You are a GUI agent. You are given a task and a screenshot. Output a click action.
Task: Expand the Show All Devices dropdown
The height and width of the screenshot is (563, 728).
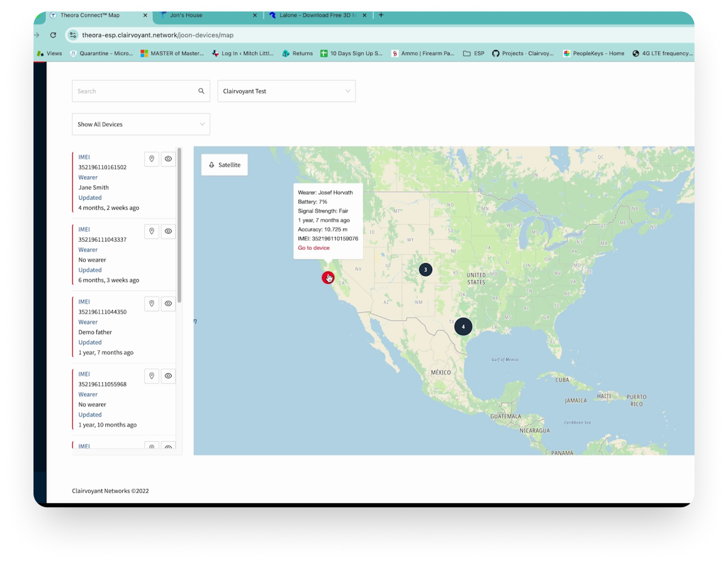coord(141,125)
